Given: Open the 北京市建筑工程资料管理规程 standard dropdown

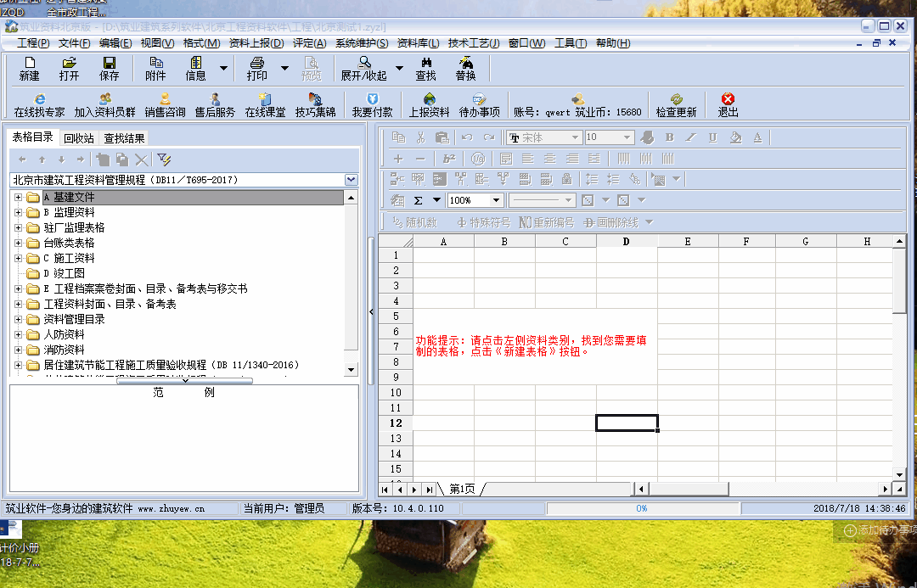Looking at the screenshot, I should click(352, 180).
